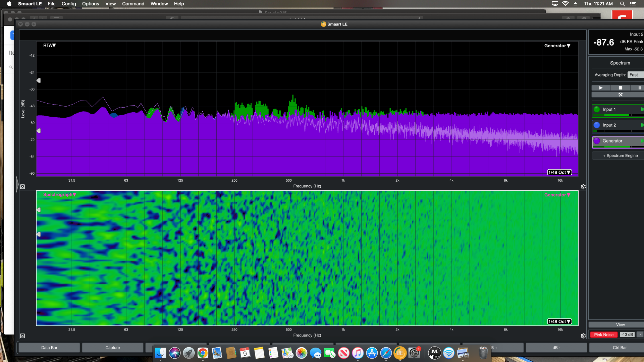Launch Siri from the Dock
Image resolution: width=644 pixels, height=362 pixels.
[175, 353]
